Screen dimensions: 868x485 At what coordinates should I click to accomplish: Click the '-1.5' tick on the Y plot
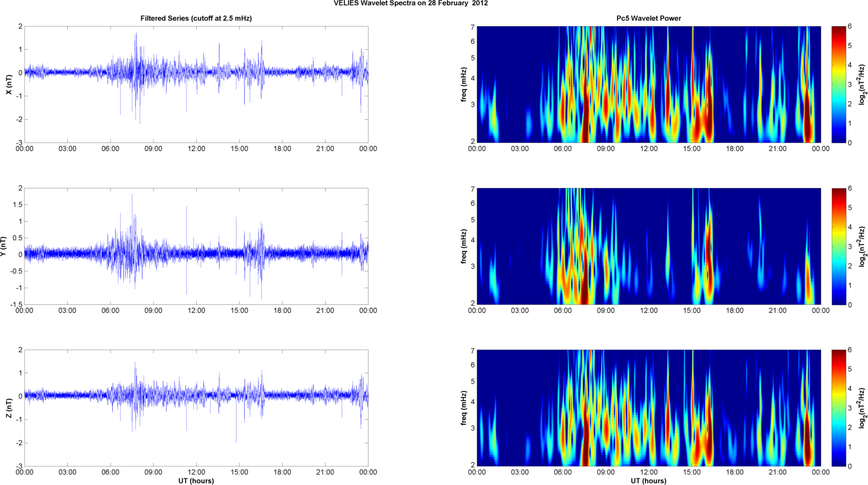coord(16,304)
